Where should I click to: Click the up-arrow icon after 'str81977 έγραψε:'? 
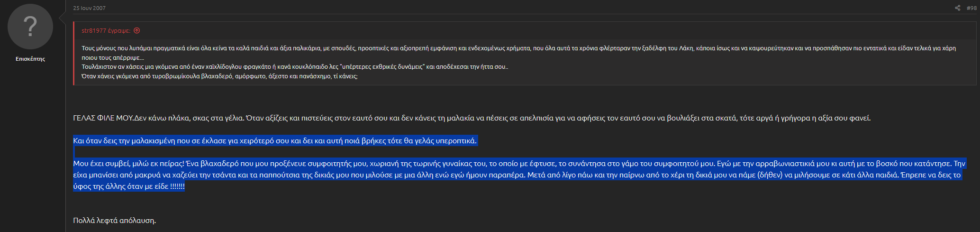137,31
